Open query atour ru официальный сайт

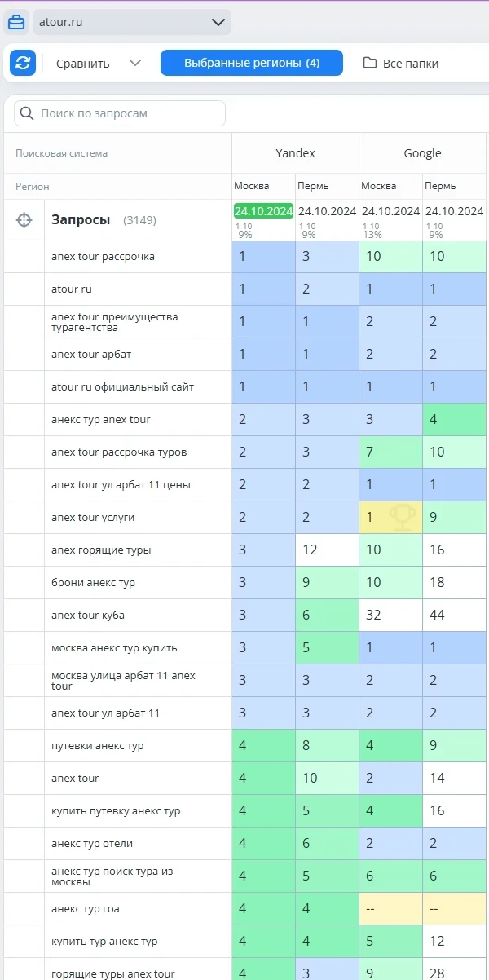point(122,387)
